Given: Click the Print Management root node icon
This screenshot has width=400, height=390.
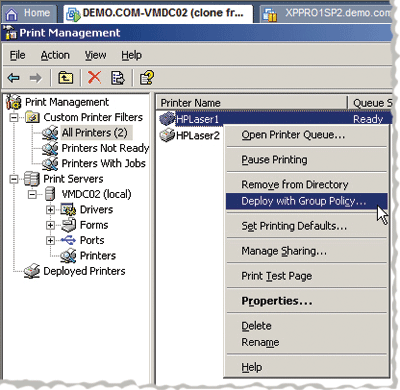Looking at the screenshot, I should tap(14, 102).
